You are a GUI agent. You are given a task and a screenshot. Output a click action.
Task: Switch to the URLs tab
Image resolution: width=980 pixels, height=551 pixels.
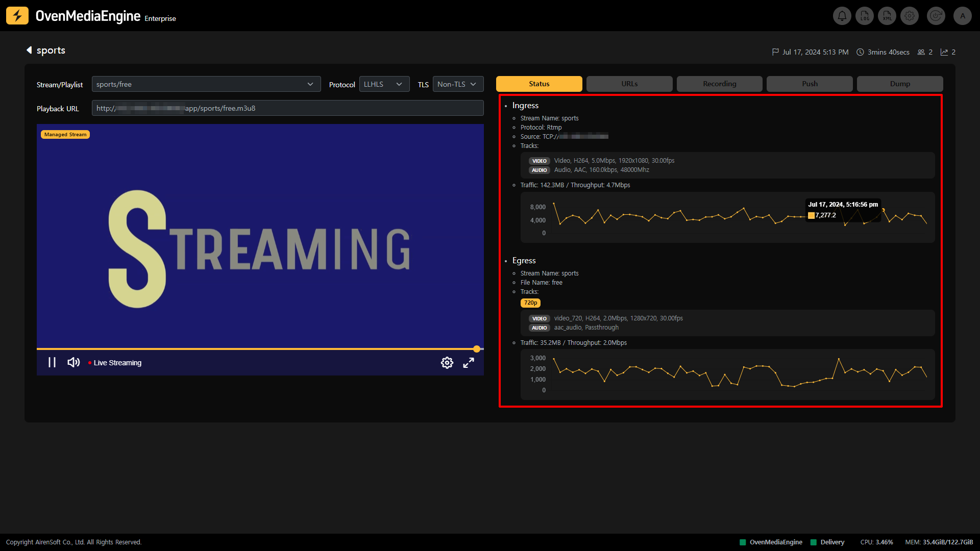(x=629, y=84)
